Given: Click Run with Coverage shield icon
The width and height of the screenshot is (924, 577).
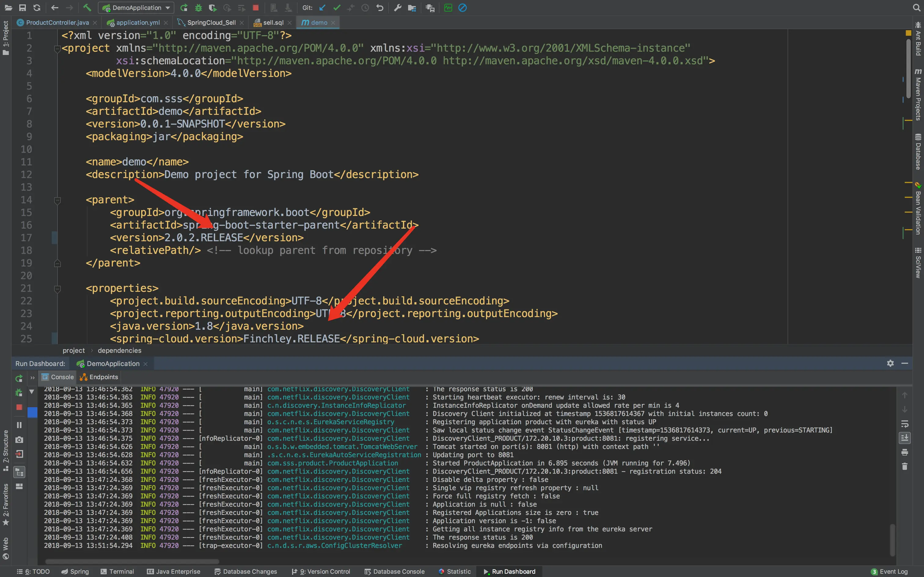Looking at the screenshot, I should [213, 8].
